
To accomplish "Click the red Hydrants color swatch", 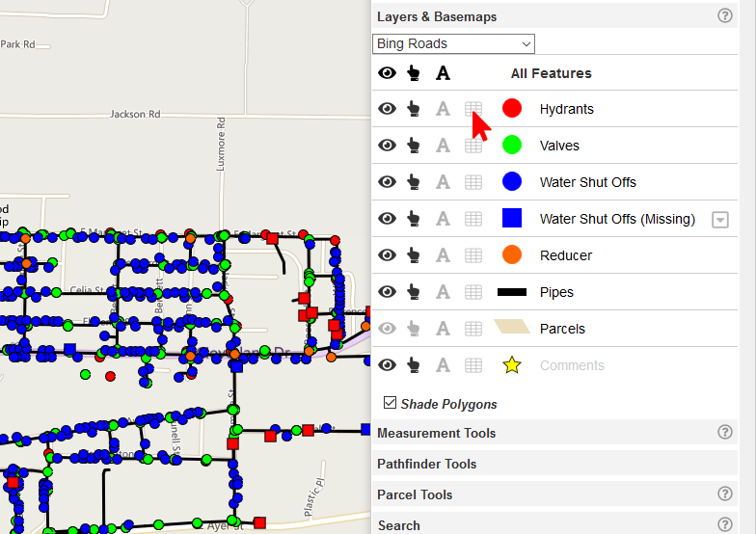I will point(512,109).
